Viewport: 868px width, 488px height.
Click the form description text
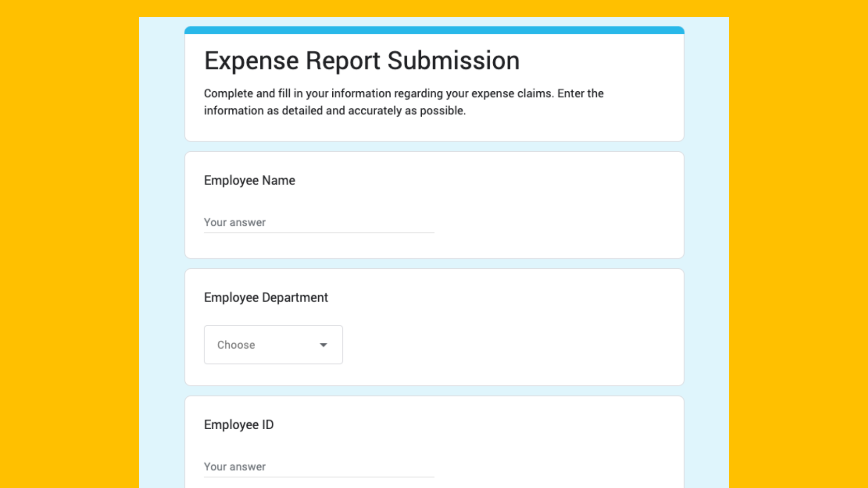coord(404,101)
